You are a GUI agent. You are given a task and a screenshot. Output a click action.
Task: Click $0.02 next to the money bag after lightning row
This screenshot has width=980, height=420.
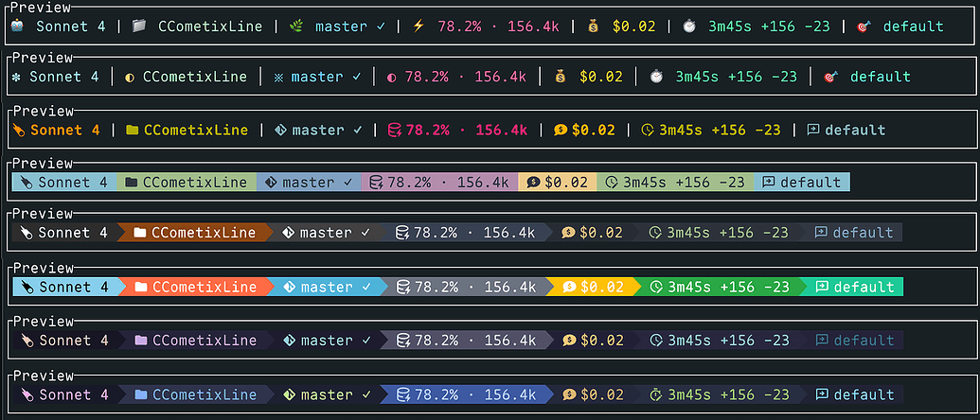coord(633,26)
